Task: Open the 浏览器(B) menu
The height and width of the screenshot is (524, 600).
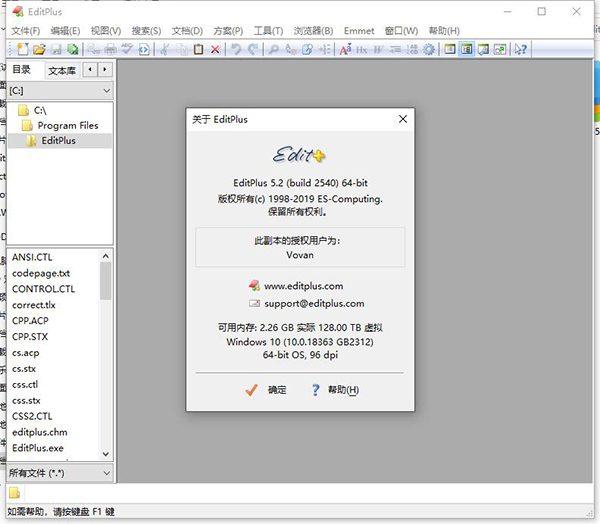Action: click(x=313, y=31)
